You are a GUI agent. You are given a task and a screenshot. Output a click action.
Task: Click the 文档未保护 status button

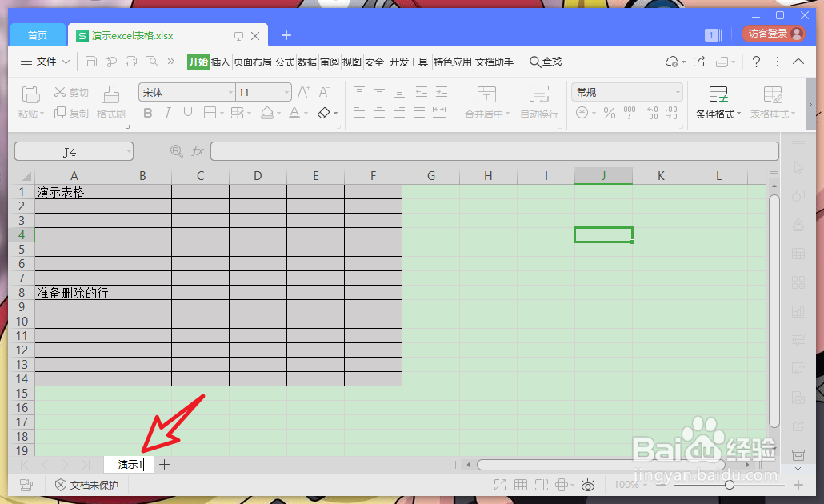coord(87,485)
